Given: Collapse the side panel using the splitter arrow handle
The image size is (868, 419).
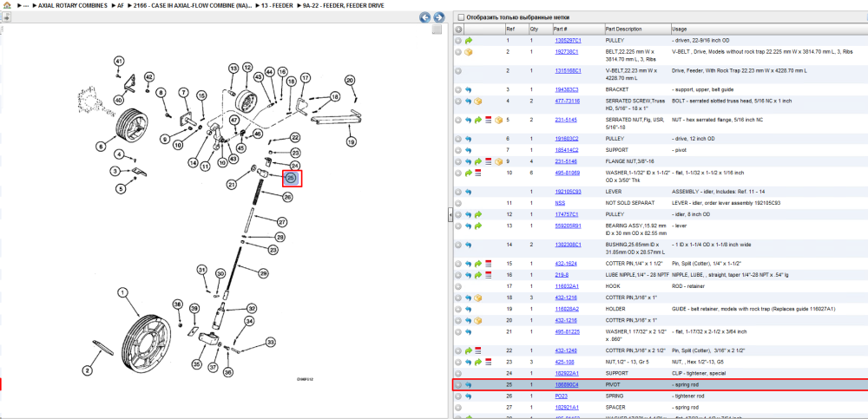Looking at the screenshot, I should pos(450,216).
